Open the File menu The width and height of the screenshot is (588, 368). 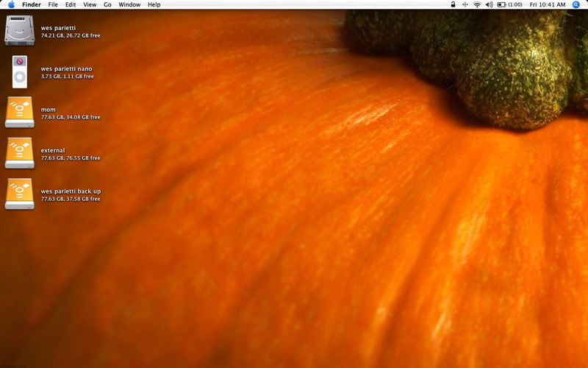(53, 4)
